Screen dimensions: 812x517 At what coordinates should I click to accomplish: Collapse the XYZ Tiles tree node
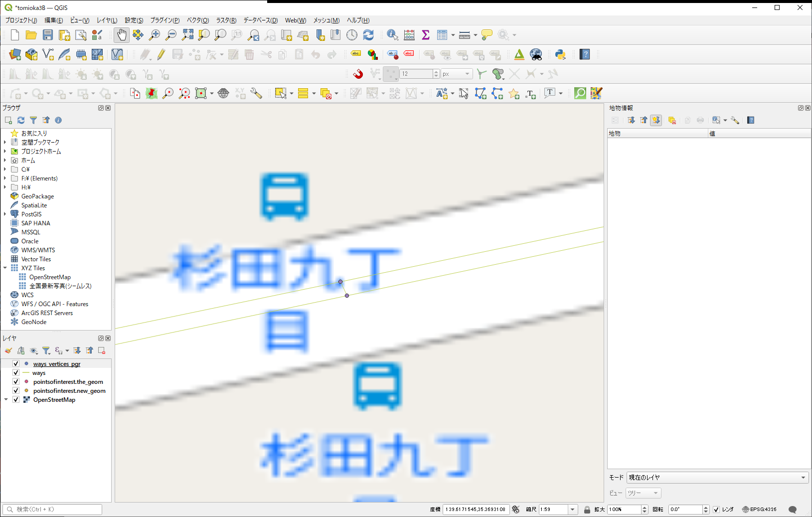click(5, 268)
